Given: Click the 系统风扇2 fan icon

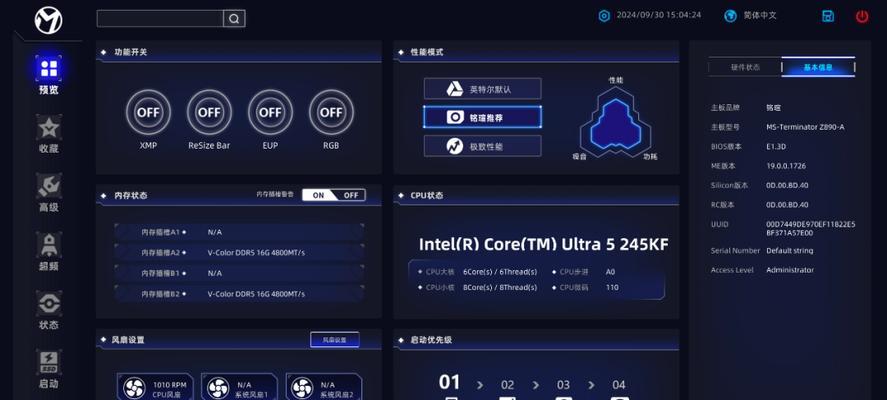Looking at the screenshot, I should 303,388.
